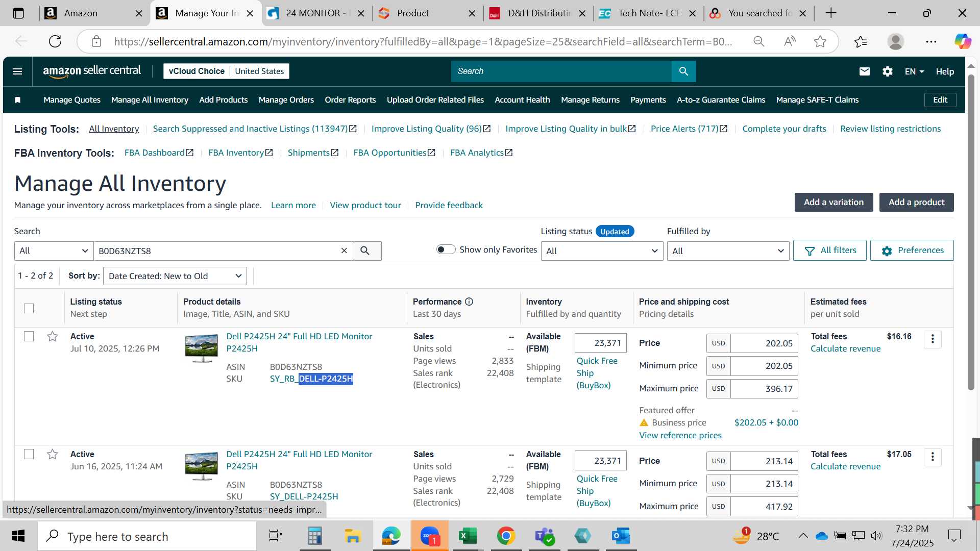The height and width of the screenshot is (551, 980).
Task: Open the Sort by Date Created dropdown
Action: coord(175,276)
